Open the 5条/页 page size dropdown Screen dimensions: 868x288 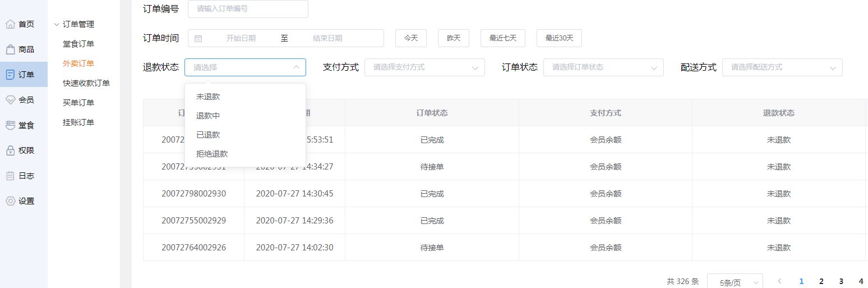pos(735,282)
